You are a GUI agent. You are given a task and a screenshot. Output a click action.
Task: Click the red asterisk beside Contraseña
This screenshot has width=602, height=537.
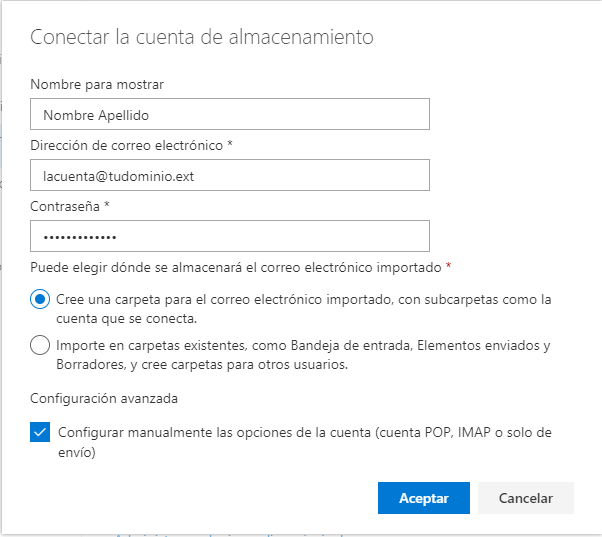[x=106, y=205]
